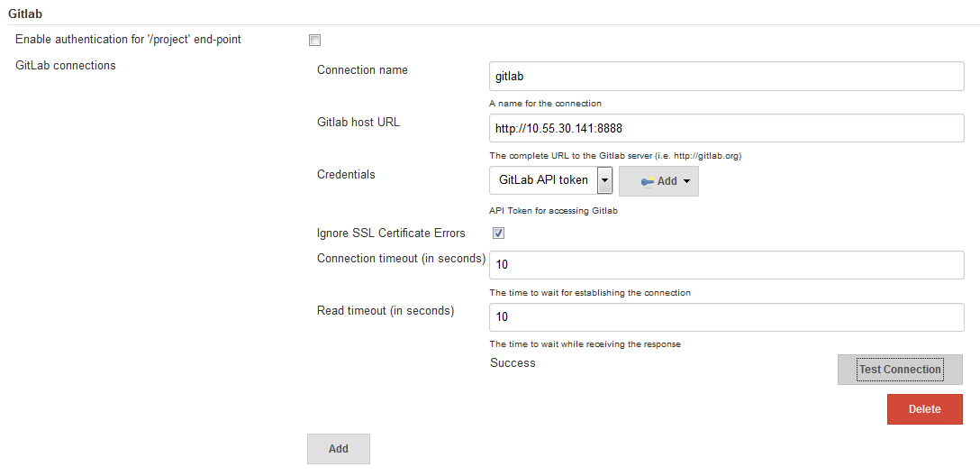Image resolution: width=980 pixels, height=476 pixels.
Task: Click into the Gitlab host URL field
Action: [726, 128]
